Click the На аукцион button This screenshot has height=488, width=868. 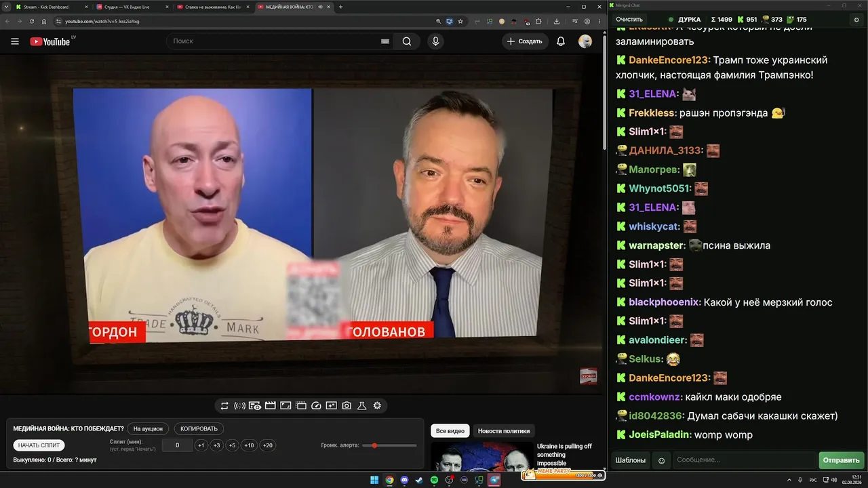148,428
